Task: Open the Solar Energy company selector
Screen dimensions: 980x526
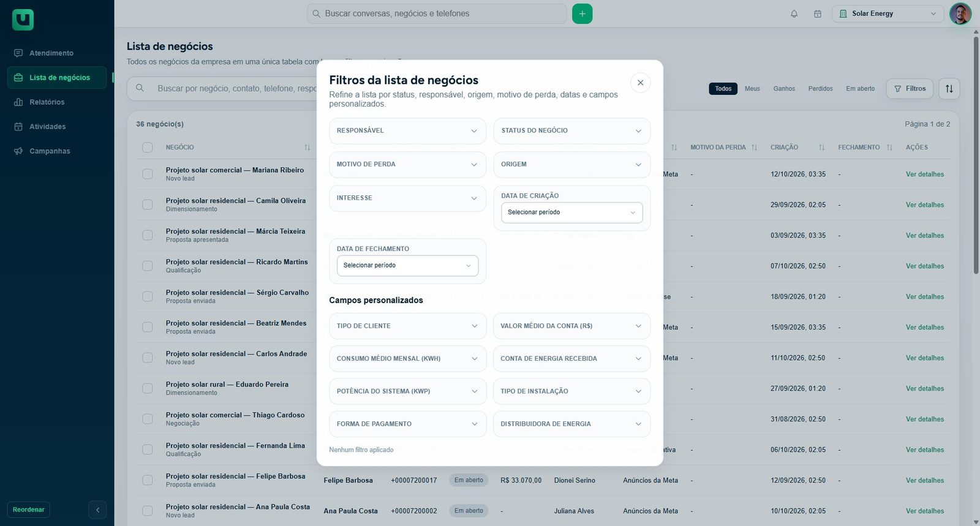Action: tap(888, 13)
